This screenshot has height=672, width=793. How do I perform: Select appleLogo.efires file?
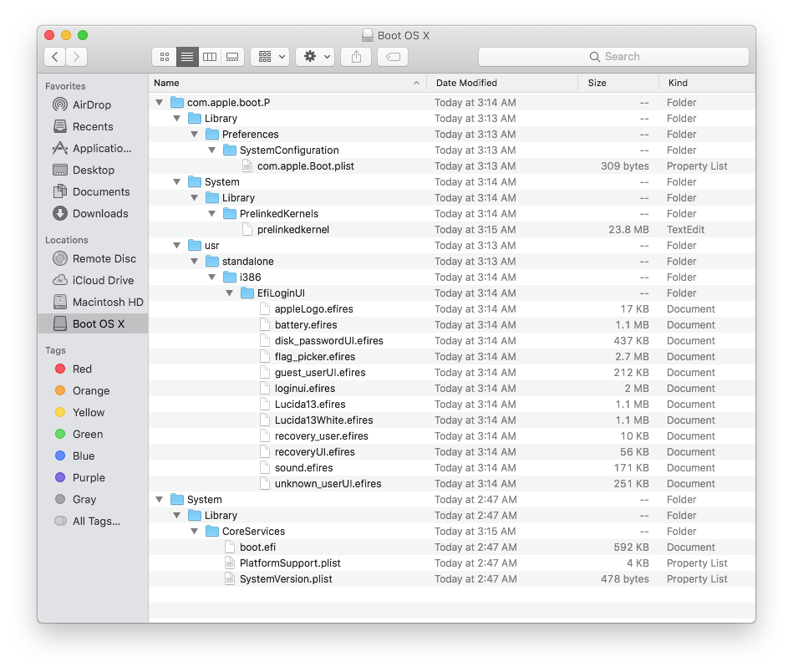[451, 309]
